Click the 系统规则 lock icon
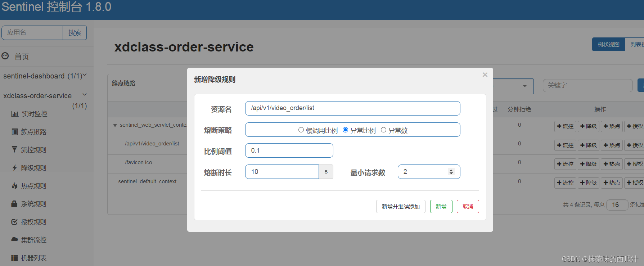This screenshot has height=266, width=644. tap(14, 204)
